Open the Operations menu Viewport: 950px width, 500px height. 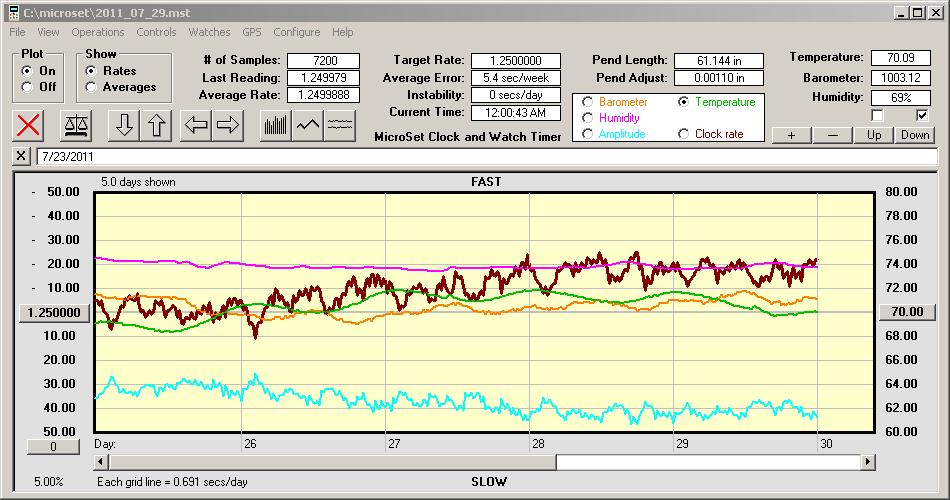[x=98, y=32]
